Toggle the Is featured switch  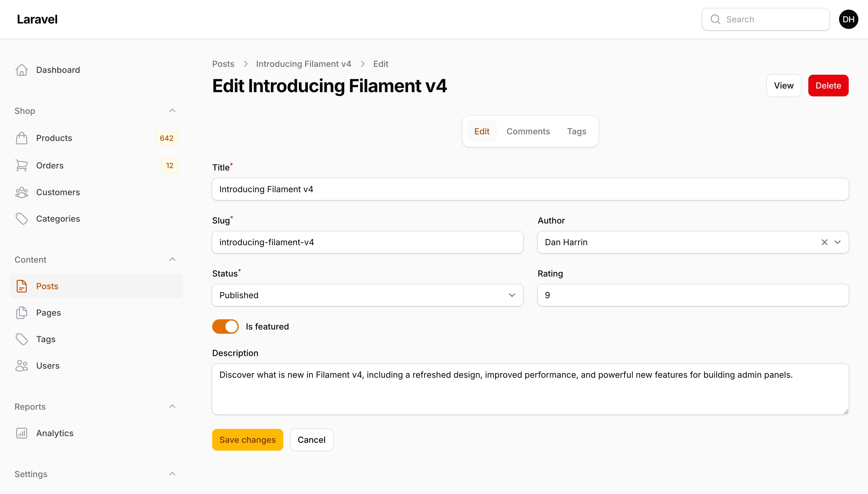[225, 326]
